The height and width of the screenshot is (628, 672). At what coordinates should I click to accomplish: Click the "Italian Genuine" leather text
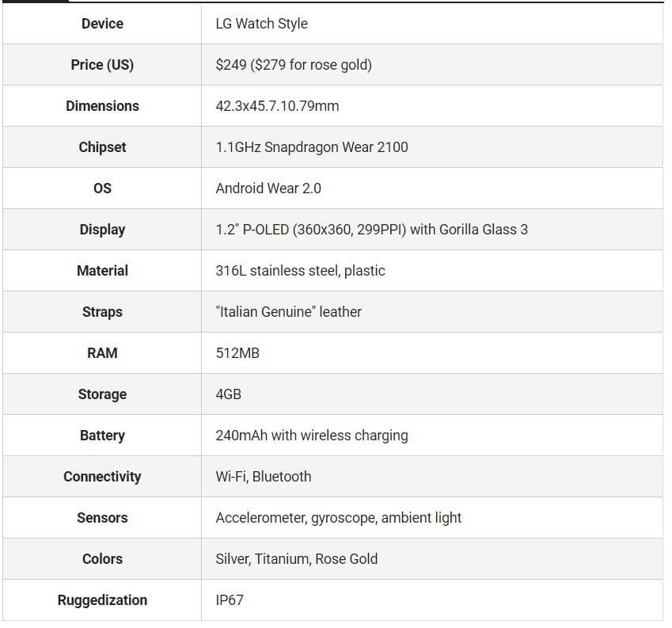point(288,312)
